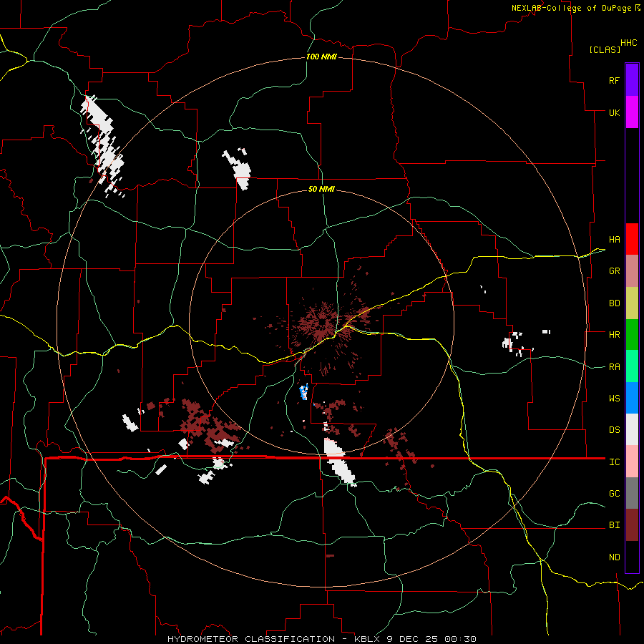Click the 9 DEC 25 date text
The width and height of the screenshot is (644, 644).
coord(412,639)
